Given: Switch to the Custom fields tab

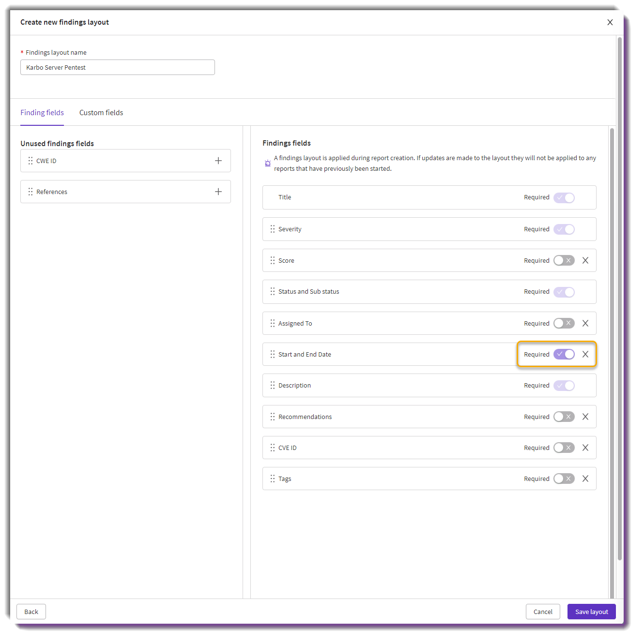Looking at the screenshot, I should (x=101, y=112).
